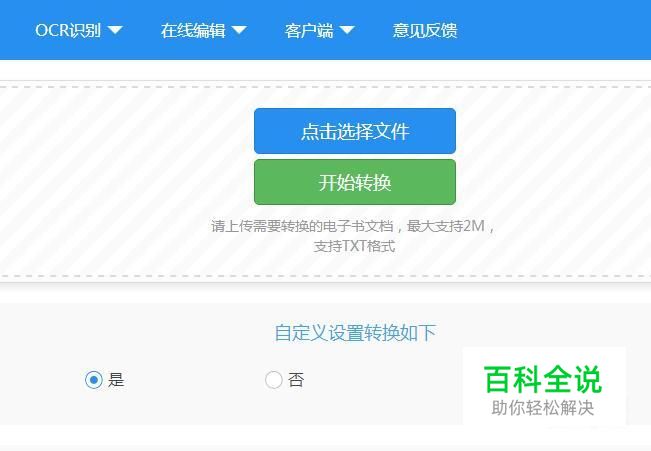Expand the arrow beside 客户端
651x451 pixels.
pyautogui.click(x=347, y=30)
